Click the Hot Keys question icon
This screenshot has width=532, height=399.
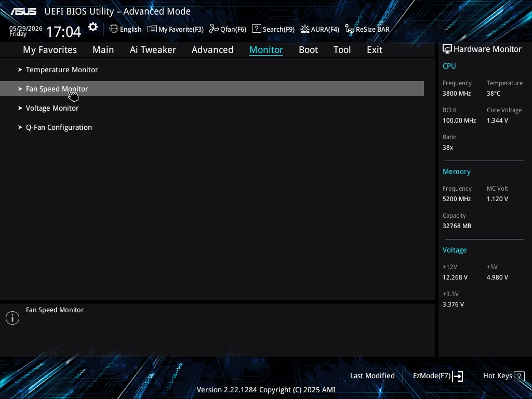click(519, 376)
